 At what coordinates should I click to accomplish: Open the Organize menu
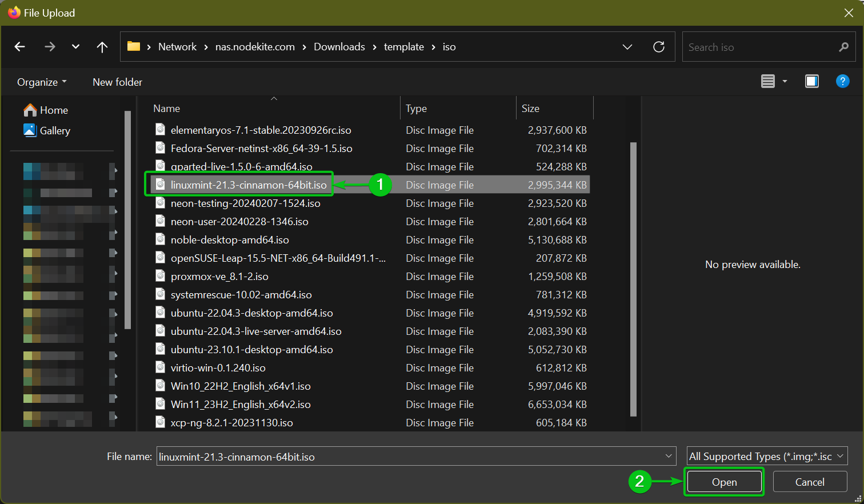pos(42,82)
